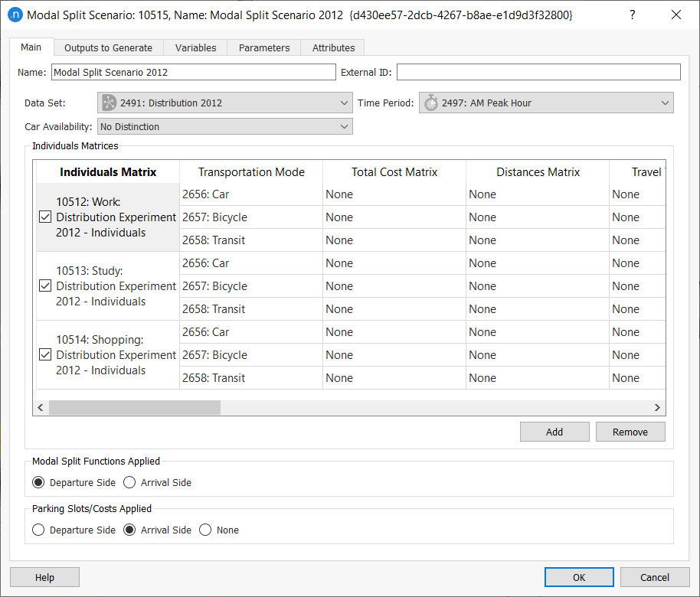Switch to the Outputs to Generate tab
This screenshot has height=597, width=700.
(x=108, y=47)
